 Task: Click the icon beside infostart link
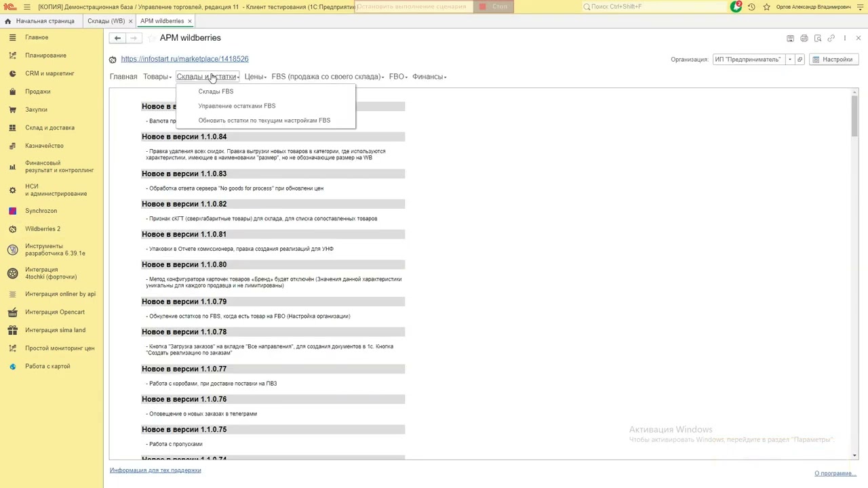(x=113, y=60)
